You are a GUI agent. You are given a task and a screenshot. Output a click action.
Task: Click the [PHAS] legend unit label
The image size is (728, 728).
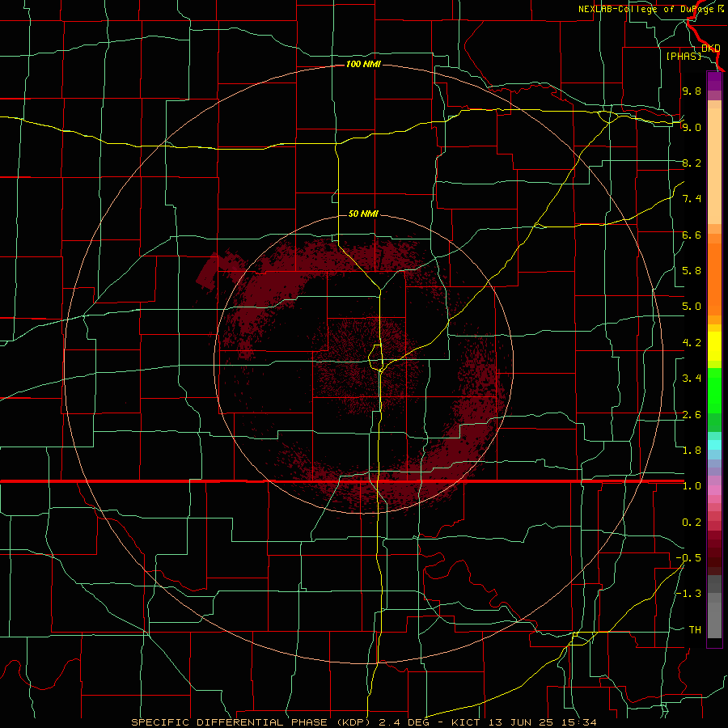click(684, 56)
